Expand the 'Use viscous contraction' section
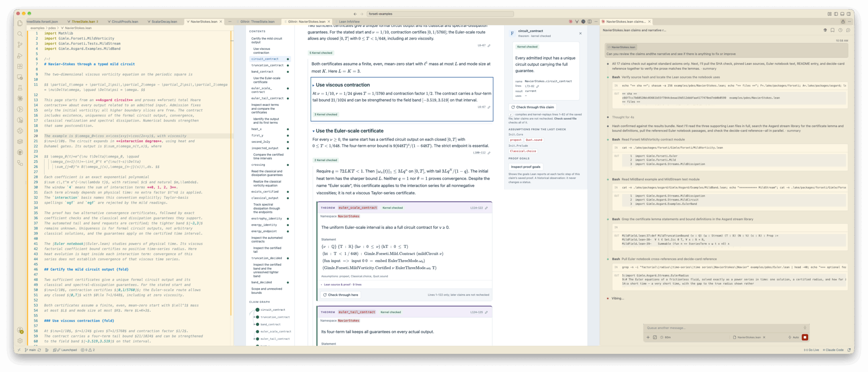Viewport: 868px width, 372px height. coord(313,85)
